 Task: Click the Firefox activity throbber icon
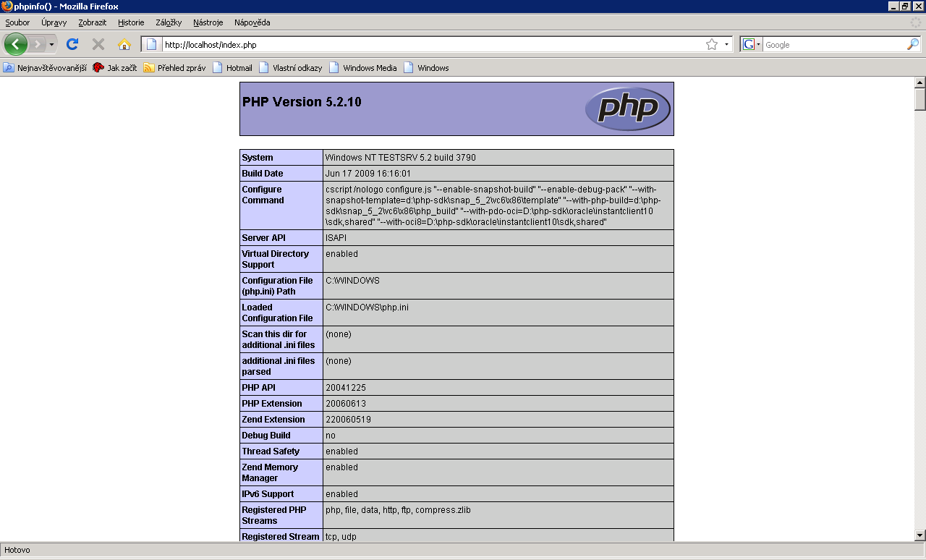coord(916,22)
